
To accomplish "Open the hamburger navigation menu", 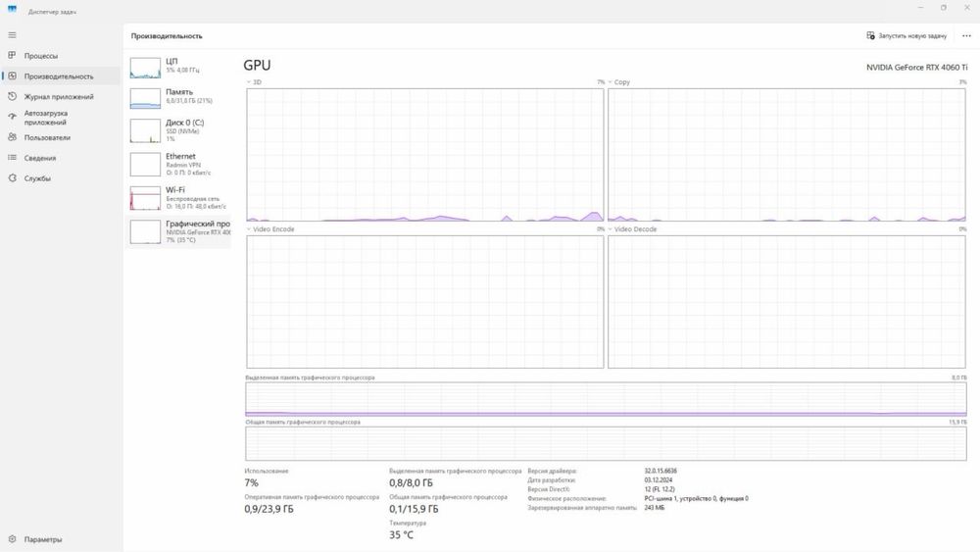I will [x=12, y=35].
